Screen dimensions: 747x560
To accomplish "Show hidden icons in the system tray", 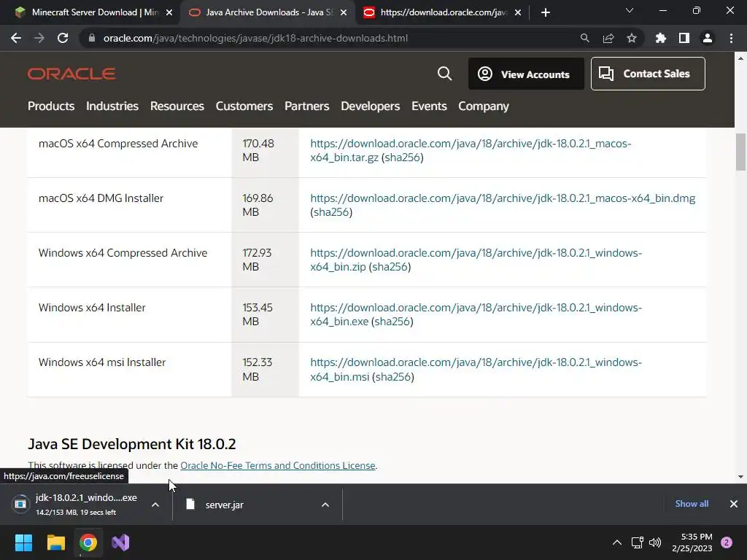I will pos(617,542).
